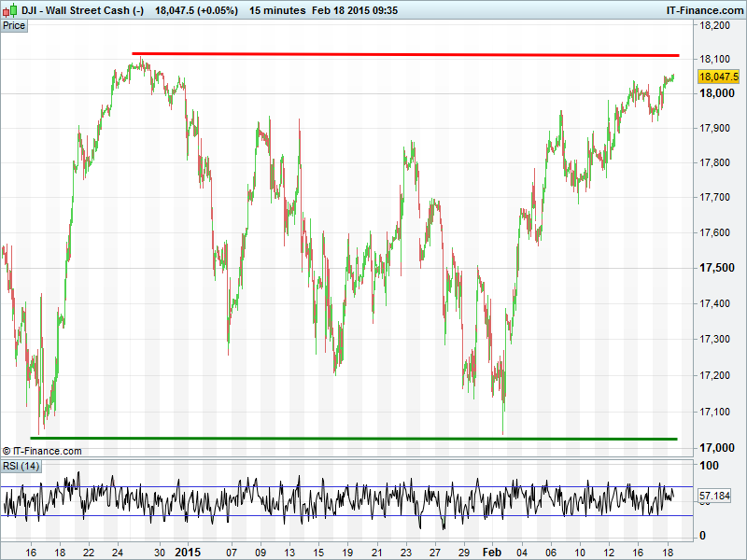
Task: Click the date label 24 on time axis
Action: 118,553
